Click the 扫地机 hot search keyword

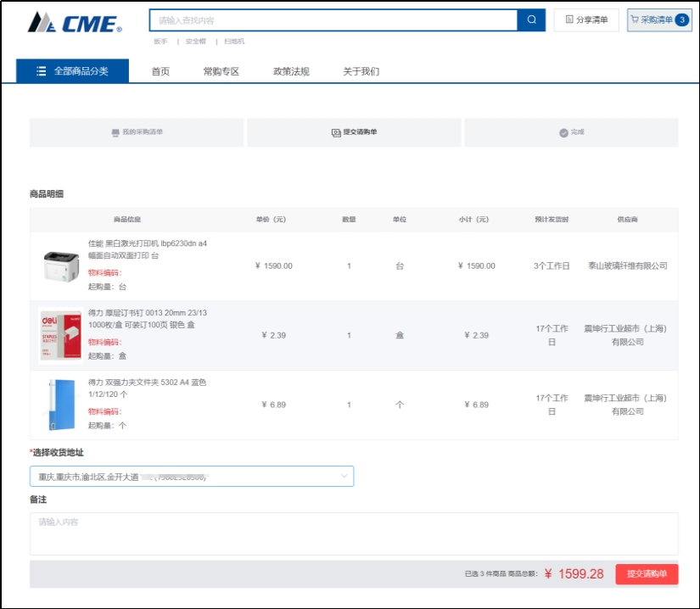click(x=233, y=42)
